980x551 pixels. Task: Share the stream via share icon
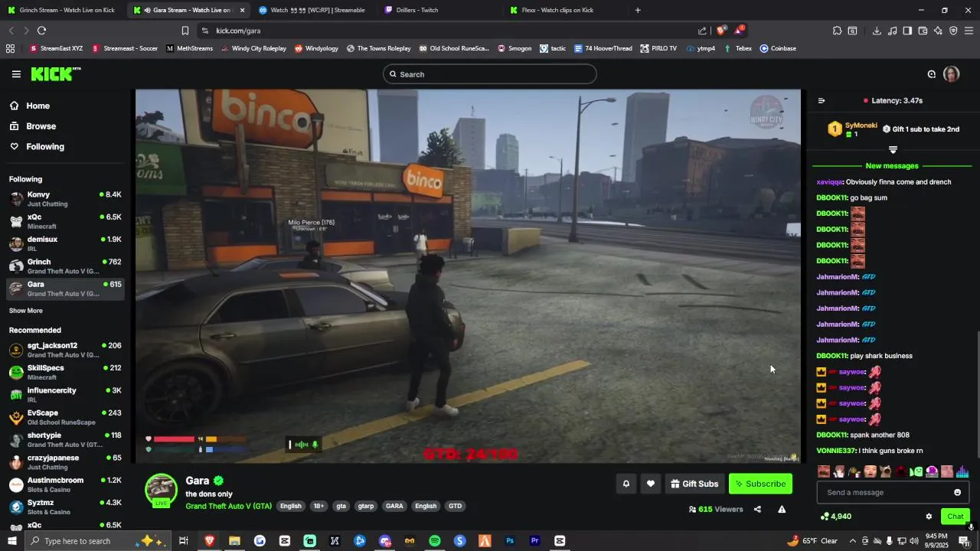pyautogui.click(x=757, y=509)
